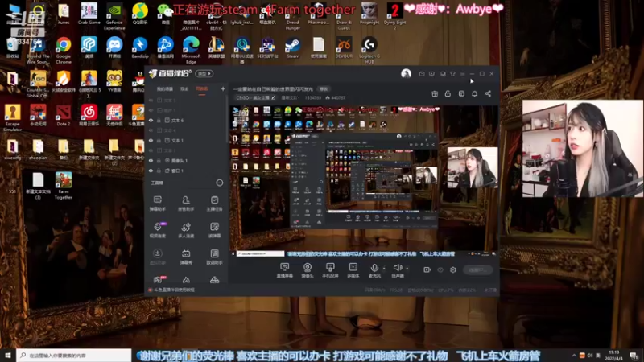The height and width of the screenshot is (362, 644).
Task: Add a 多媒体 media source
Action: (353, 270)
